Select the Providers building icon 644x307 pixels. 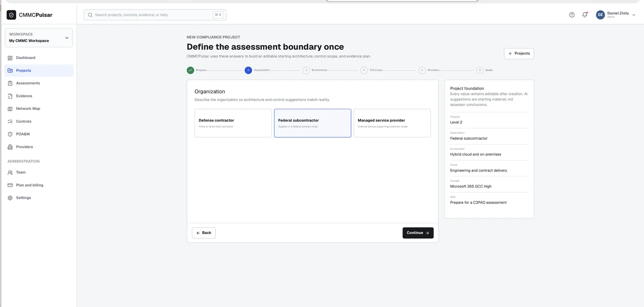(10, 147)
